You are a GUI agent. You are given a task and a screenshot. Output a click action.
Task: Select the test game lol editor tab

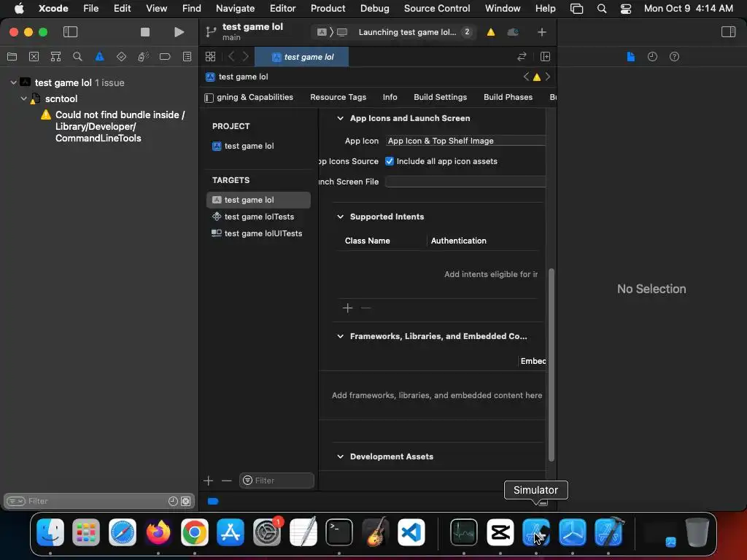click(x=302, y=57)
